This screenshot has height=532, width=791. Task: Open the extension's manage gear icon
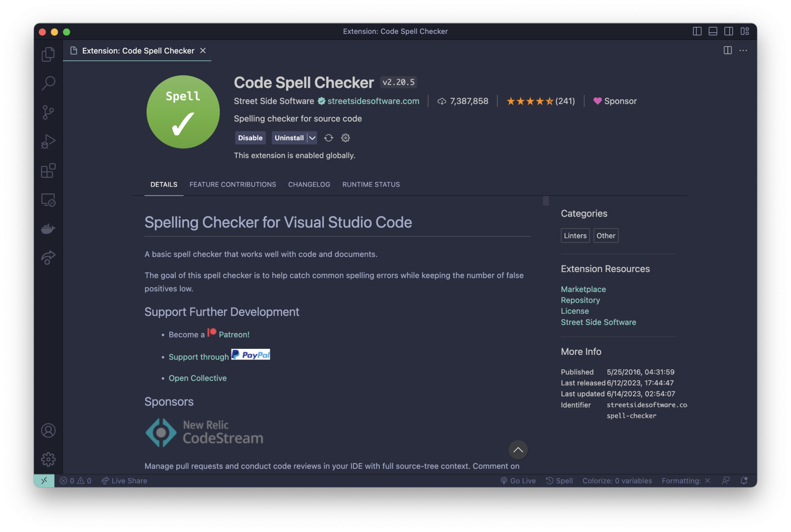[x=346, y=138]
